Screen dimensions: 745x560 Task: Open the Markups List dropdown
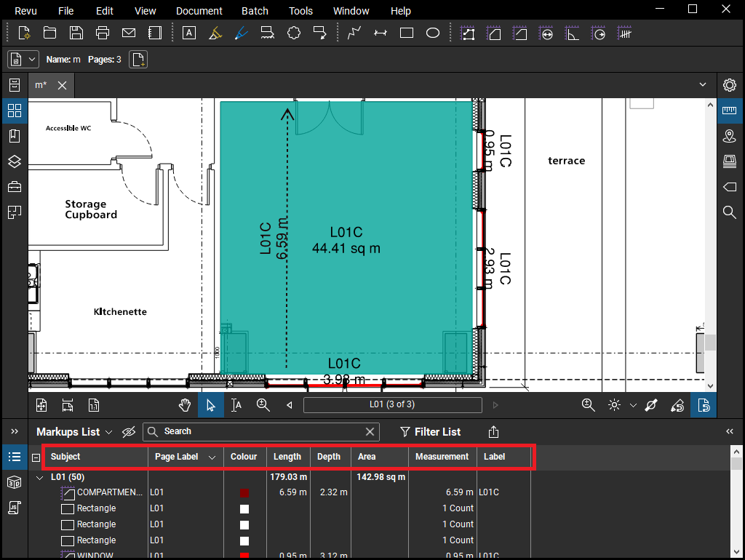coord(109,432)
